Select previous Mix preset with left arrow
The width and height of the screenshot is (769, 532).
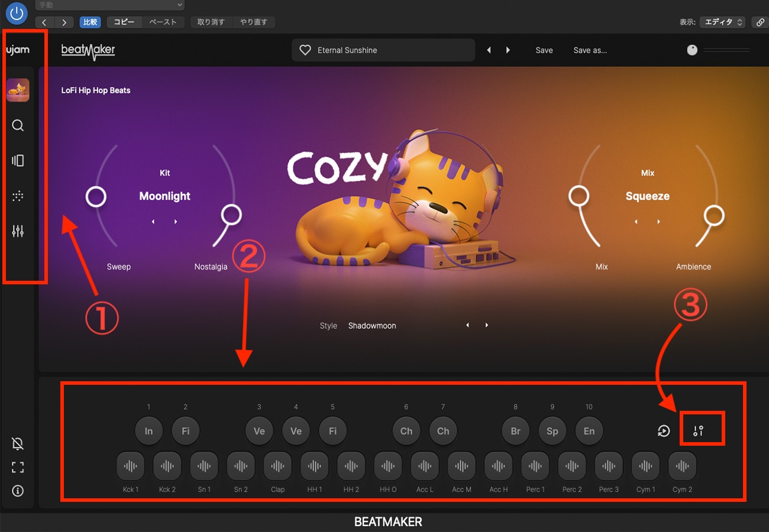point(636,222)
